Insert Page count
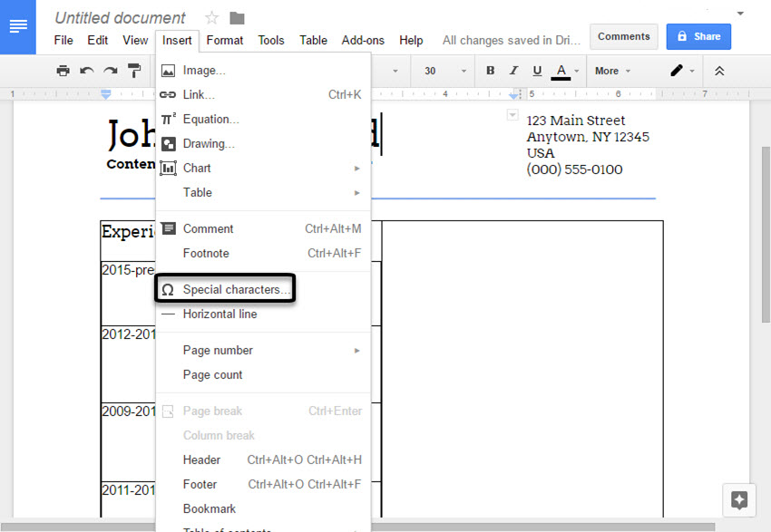 pyautogui.click(x=263, y=375)
